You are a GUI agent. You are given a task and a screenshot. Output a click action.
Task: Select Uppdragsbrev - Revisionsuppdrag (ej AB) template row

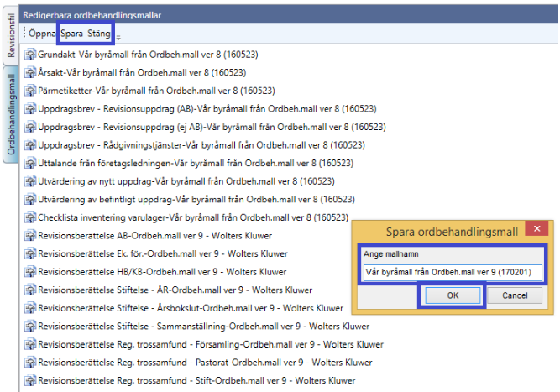click(x=212, y=127)
